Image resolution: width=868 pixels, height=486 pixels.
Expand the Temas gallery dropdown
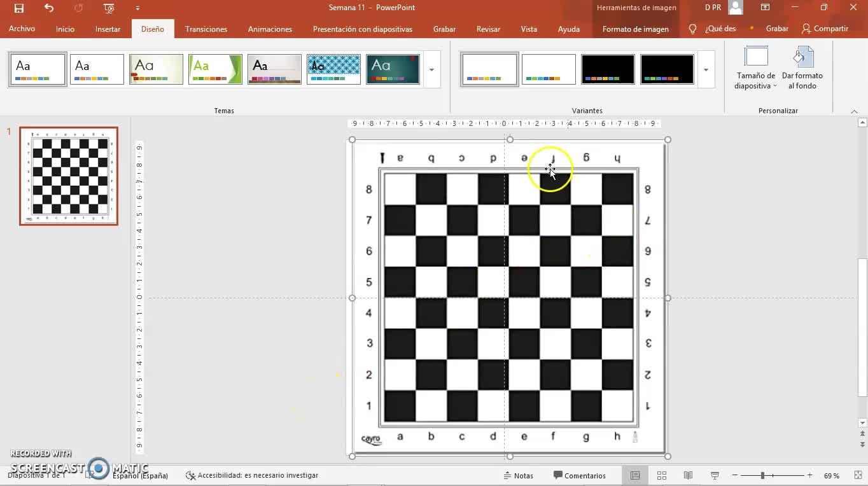coord(431,69)
